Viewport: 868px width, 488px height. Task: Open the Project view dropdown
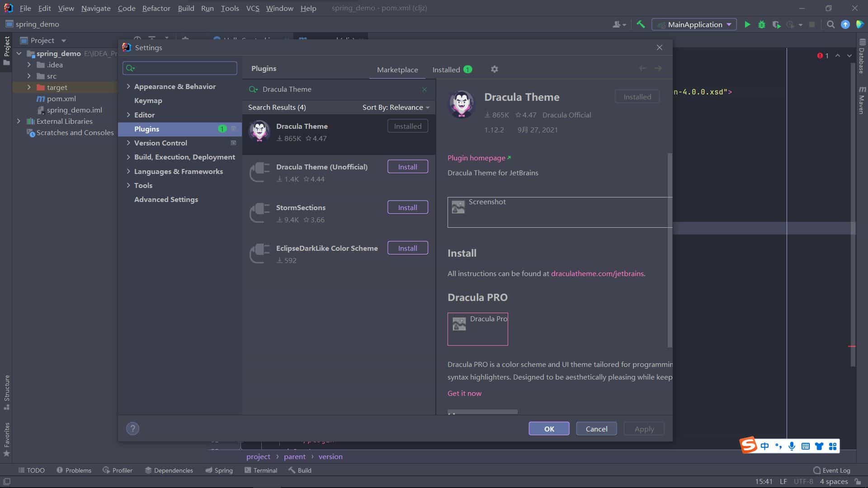pyautogui.click(x=63, y=41)
